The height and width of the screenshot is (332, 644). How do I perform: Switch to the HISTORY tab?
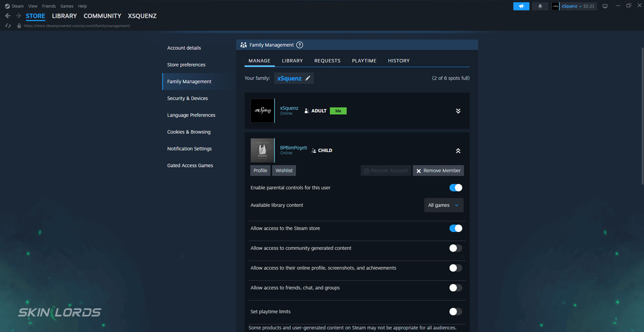click(x=399, y=61)
